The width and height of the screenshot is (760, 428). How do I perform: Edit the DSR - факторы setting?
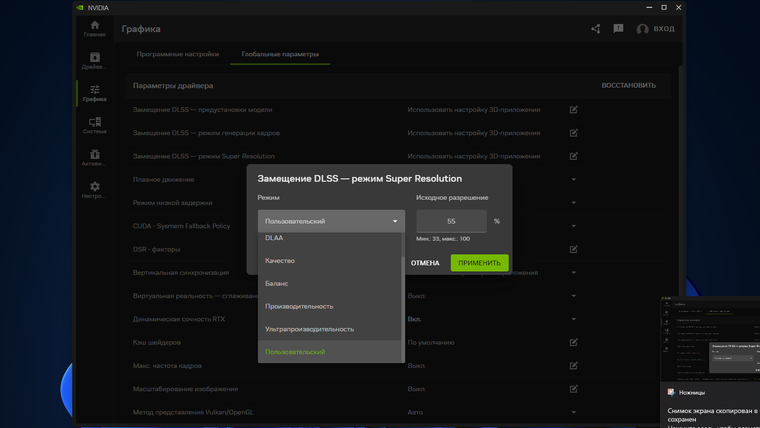pos(573,249)
